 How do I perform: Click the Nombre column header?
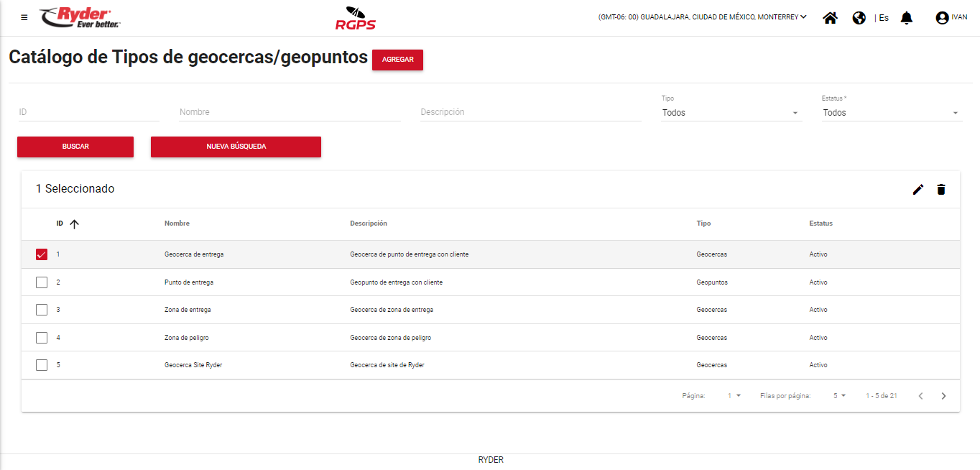coord(177,224)
